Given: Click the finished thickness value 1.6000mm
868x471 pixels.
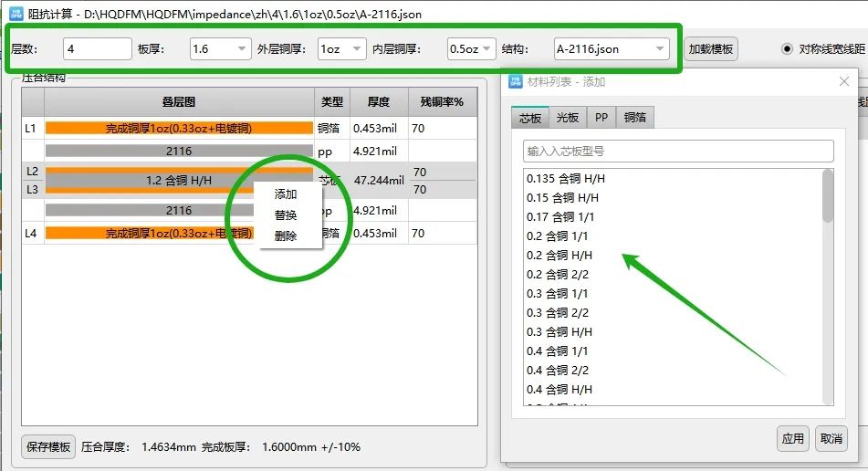Looking at the screenshot, I should tap(289, 446).
